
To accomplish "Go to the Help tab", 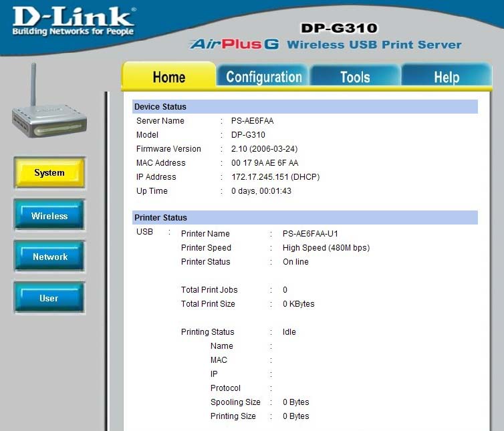I will coord(447,76).
